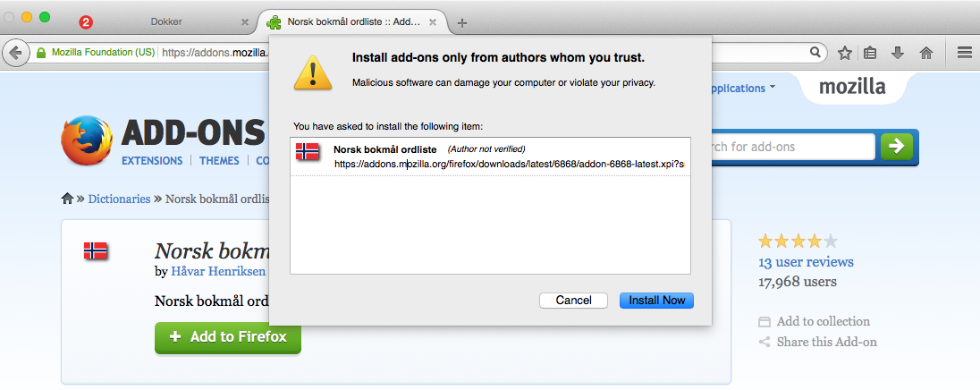Screen dimensions: 980x390
Task: Switch to the Dokker tab
Action: point(166,21)
